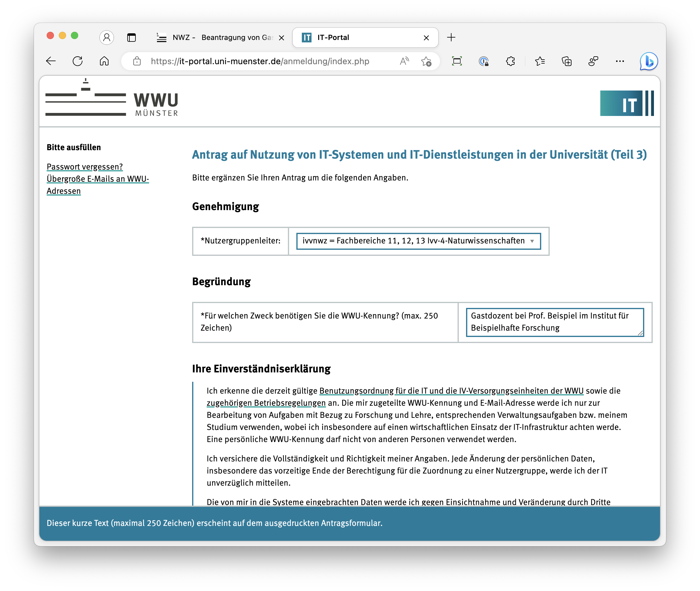This screenshot has height=591, width=700.
Task: Open the settings and more menu
Action: [620, 61]
